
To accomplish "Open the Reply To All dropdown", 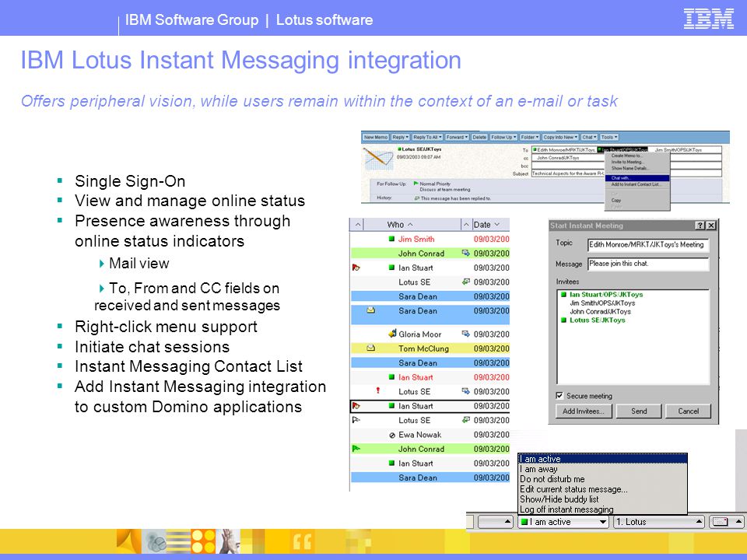I will click(x=427, y=137).
